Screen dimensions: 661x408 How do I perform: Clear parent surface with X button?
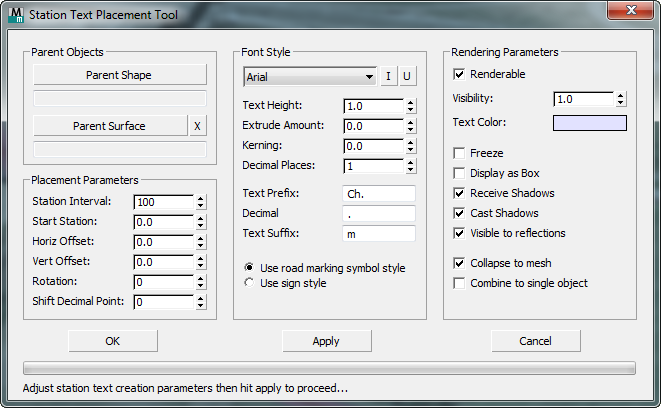[x=197, y=126]
